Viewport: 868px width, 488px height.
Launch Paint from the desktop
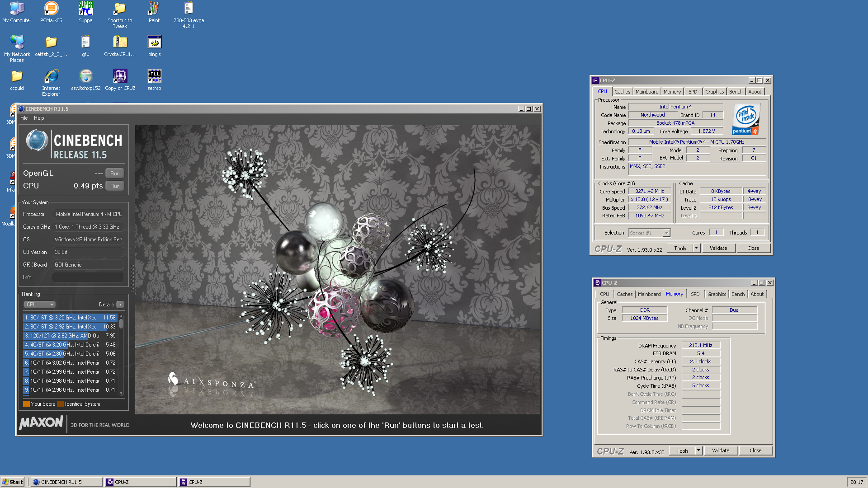pos(154,12)
